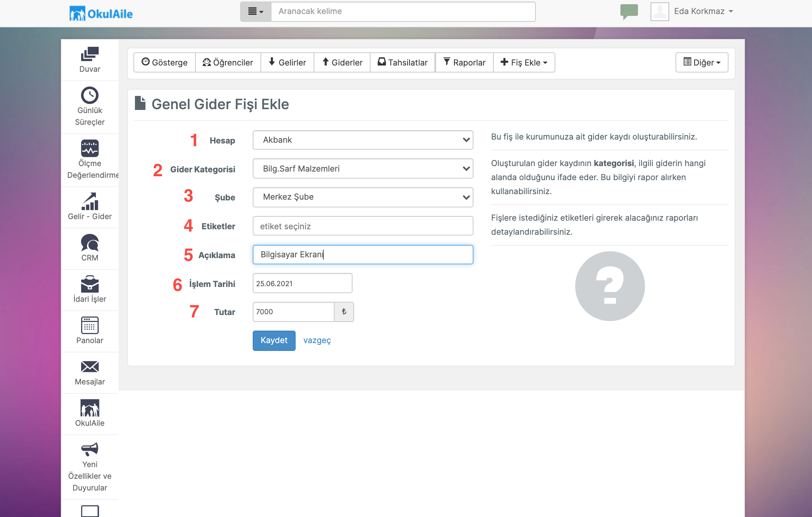Open İdari İşler briefcase icon

point(90,284)
